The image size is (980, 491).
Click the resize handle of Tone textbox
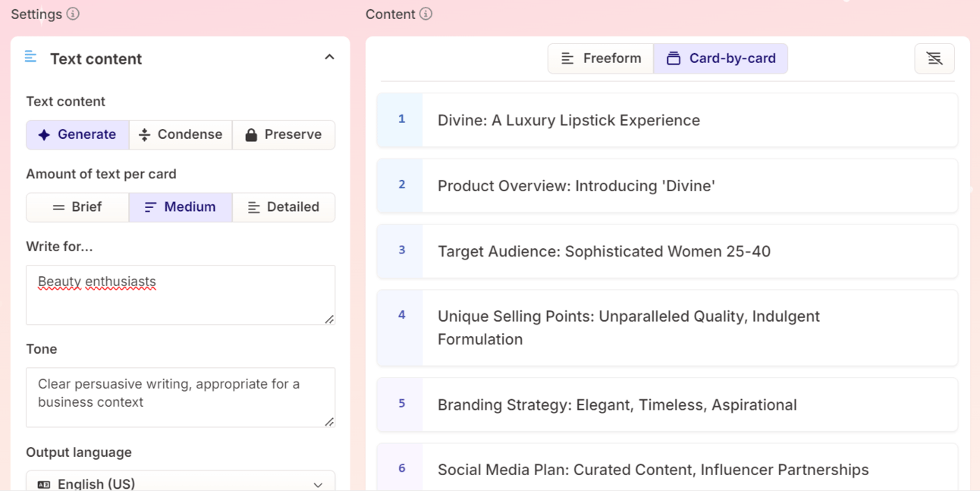coord(329,422)
